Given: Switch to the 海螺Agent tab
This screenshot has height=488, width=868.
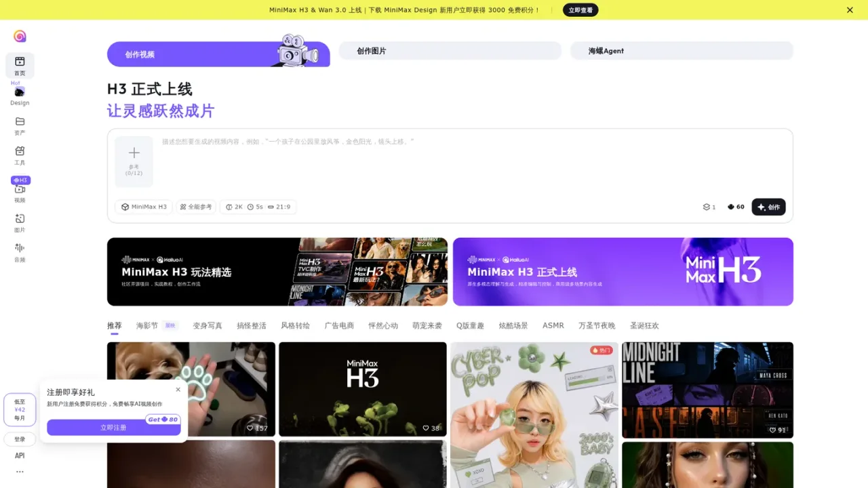Looking at the screenshot, I should coord(682,51).
